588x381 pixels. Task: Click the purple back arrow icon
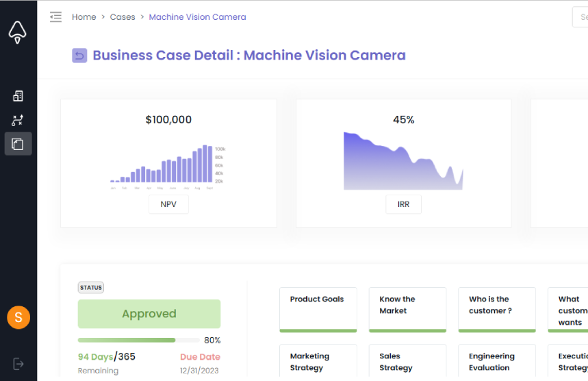pos(79,56)
